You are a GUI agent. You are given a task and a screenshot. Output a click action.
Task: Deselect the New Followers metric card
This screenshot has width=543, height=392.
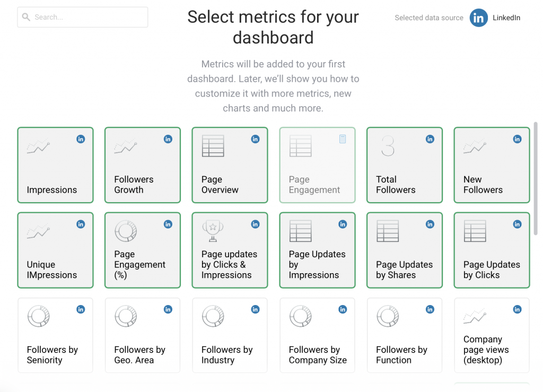pos(492,165)
